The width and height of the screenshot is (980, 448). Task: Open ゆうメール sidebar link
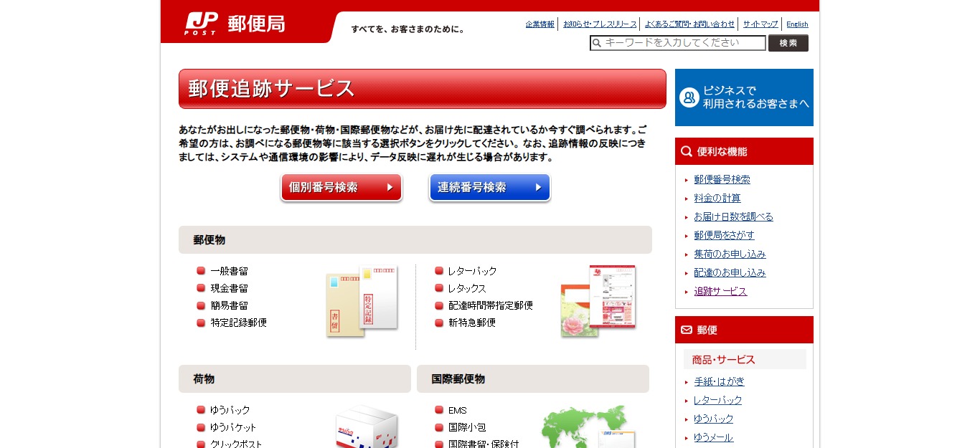[x=714, y=437]
